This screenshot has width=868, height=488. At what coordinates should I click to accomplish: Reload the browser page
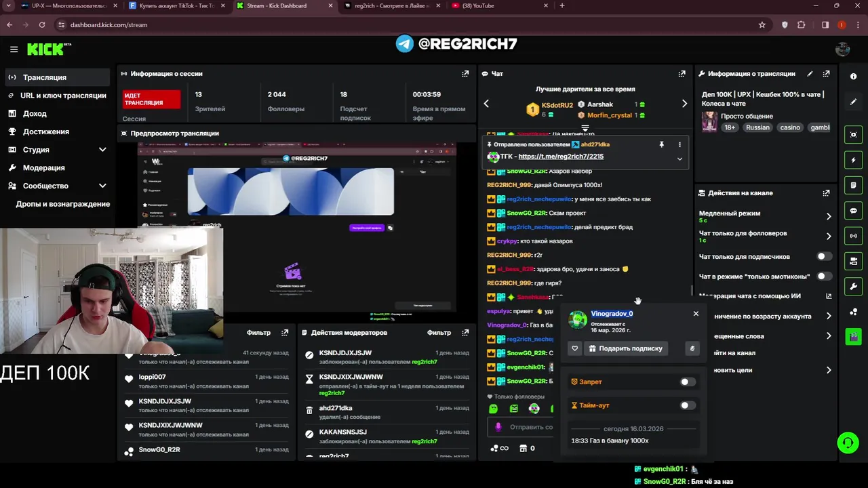(x=42, y=25)
